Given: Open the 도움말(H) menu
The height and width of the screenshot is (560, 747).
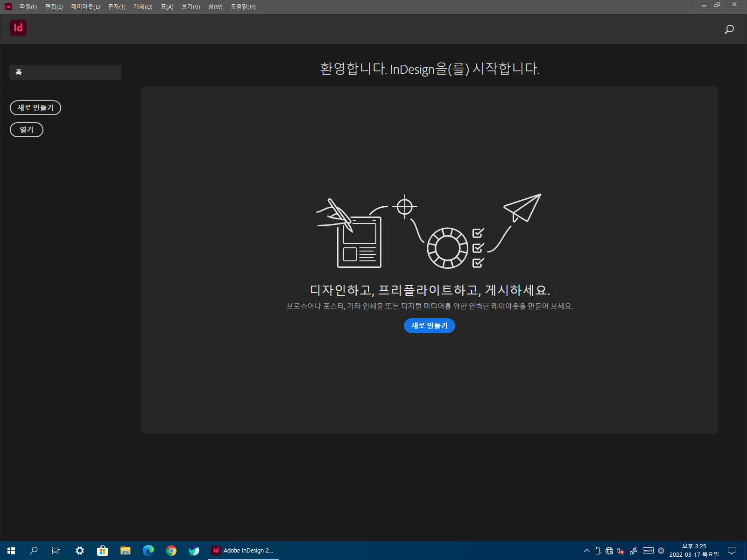Looking at the screenshot, I should [243, 7].
